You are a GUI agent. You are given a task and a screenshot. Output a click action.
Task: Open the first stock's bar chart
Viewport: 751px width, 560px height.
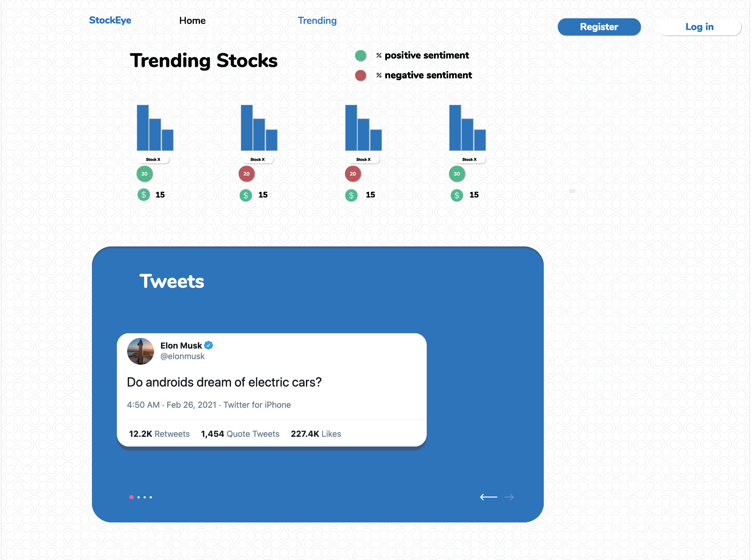(x=155, y=128)
